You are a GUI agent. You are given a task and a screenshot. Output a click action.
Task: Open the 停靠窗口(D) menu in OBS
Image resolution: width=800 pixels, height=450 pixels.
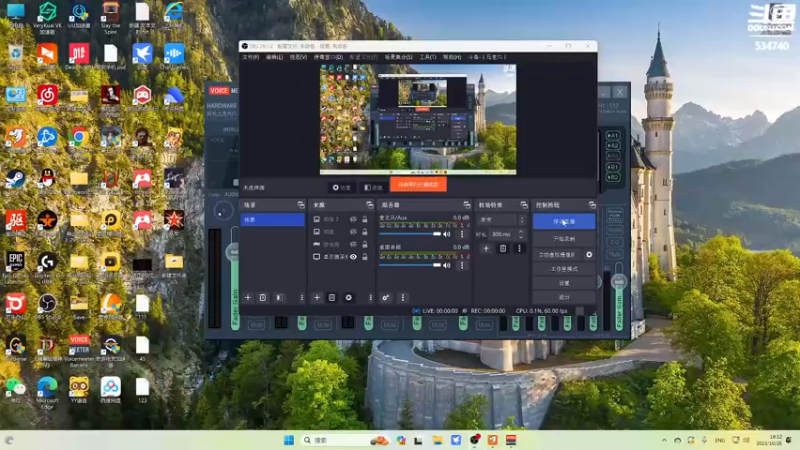(x=328, y=57)
